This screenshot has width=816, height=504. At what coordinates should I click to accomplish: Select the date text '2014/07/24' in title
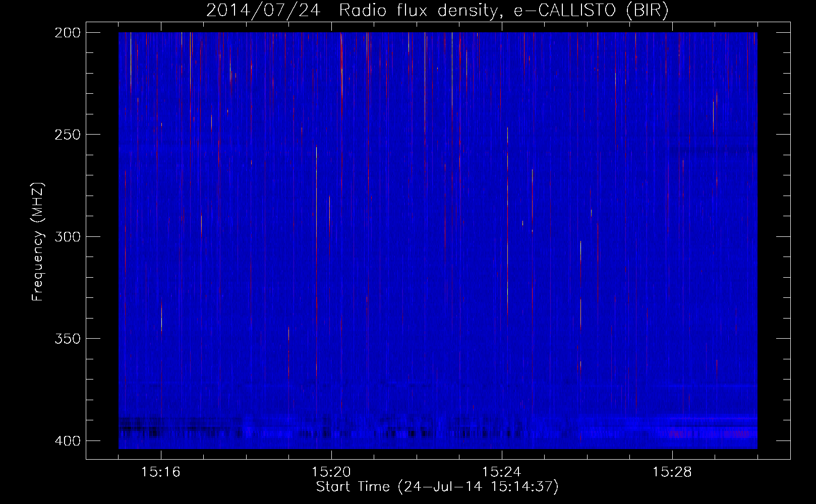pos(263,11)
